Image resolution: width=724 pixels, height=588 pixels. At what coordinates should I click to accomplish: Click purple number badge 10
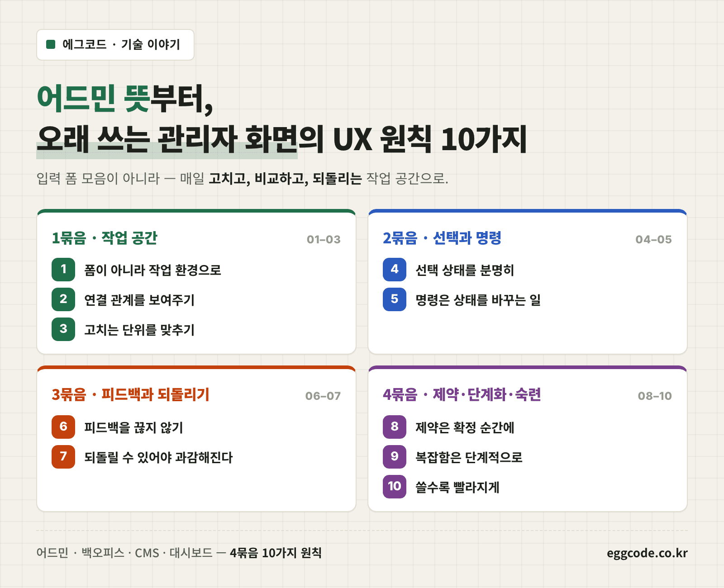pos(395,487)
